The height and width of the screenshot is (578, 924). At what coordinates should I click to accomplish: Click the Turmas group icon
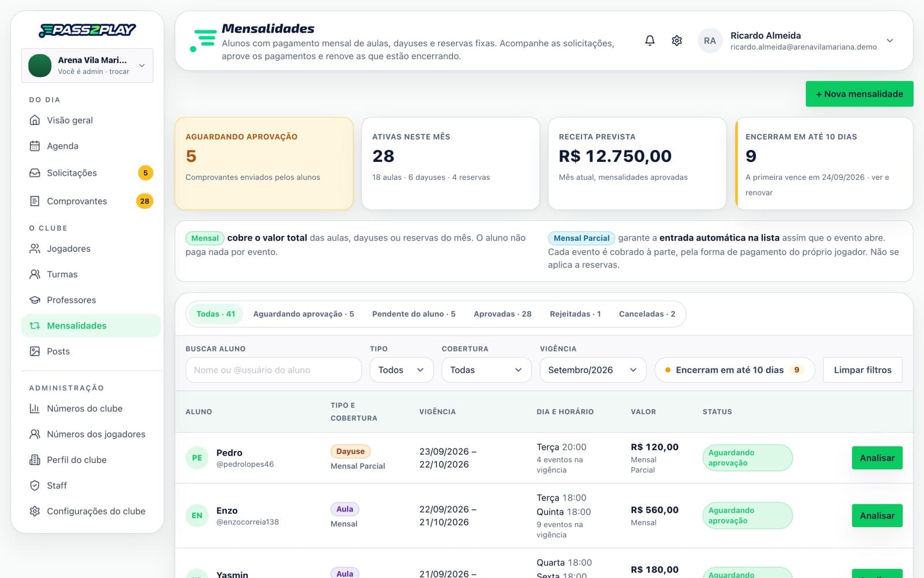(x=35, y=275)
